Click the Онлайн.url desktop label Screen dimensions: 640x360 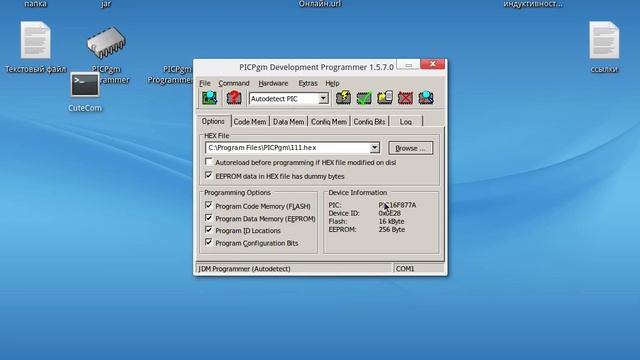click(320, 4)
